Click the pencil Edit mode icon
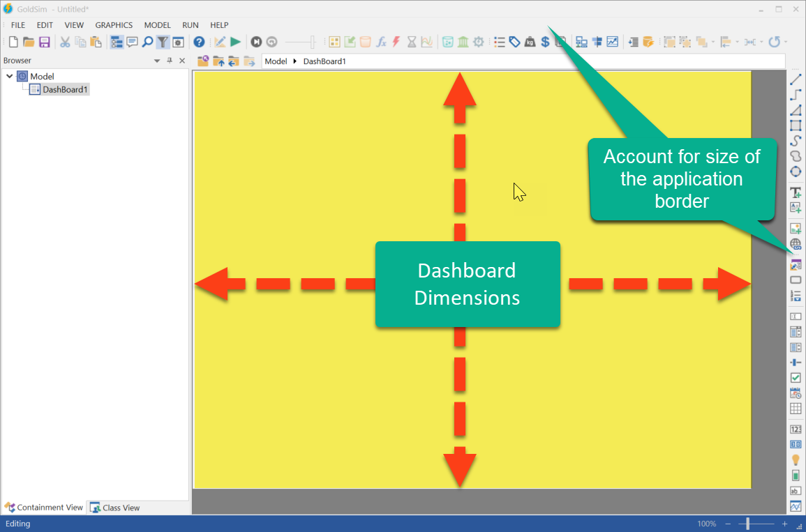The image size is (806, 532). pyautogui.click(x=220, y=42)
